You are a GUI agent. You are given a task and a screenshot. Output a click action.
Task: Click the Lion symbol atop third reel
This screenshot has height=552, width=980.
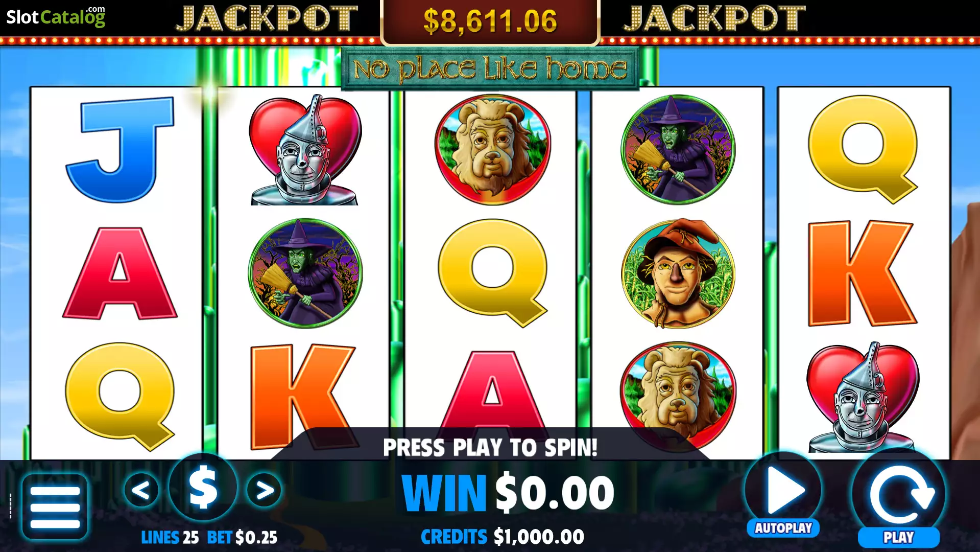[x=492, y=149]
